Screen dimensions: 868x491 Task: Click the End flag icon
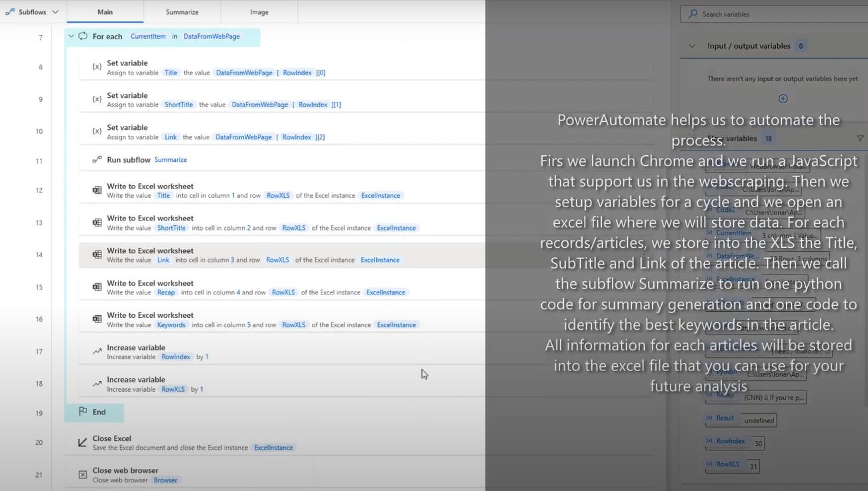[x=83, y=412]
